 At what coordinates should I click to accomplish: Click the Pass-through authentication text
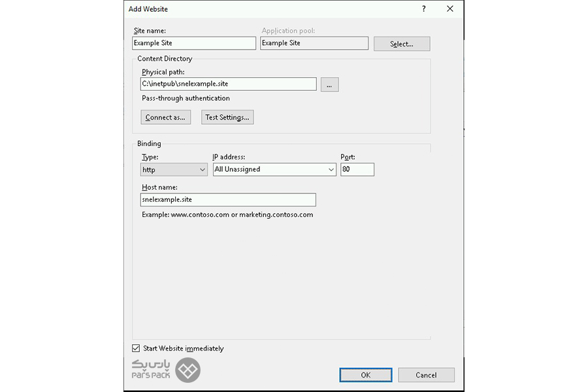coord(186,98)
